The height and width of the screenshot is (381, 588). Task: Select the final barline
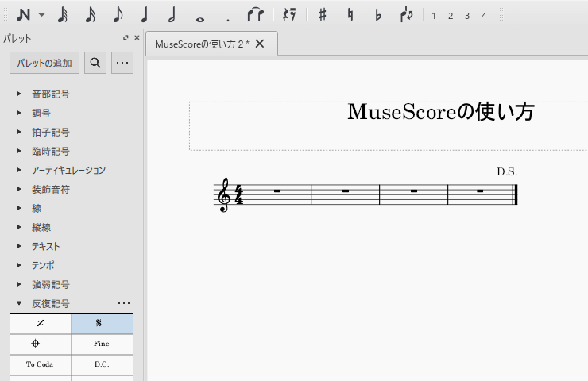515,194
